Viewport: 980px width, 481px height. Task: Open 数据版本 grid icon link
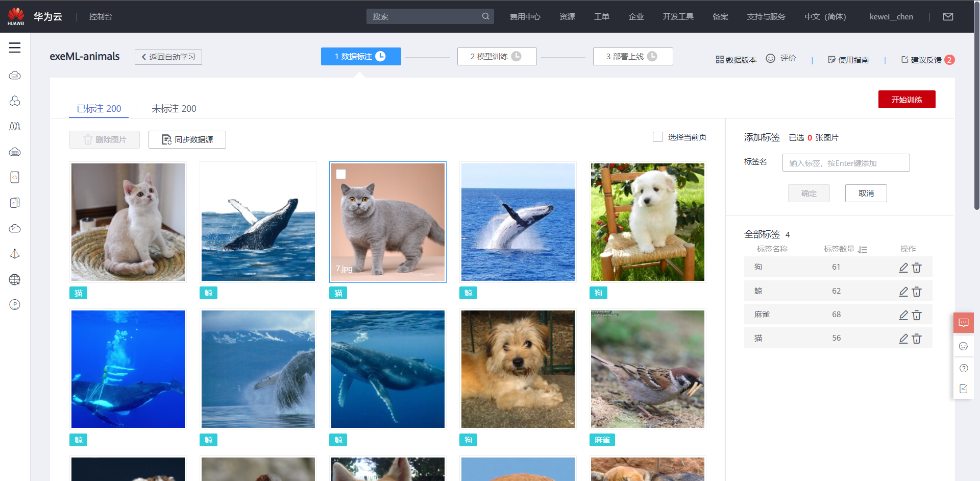736,60
